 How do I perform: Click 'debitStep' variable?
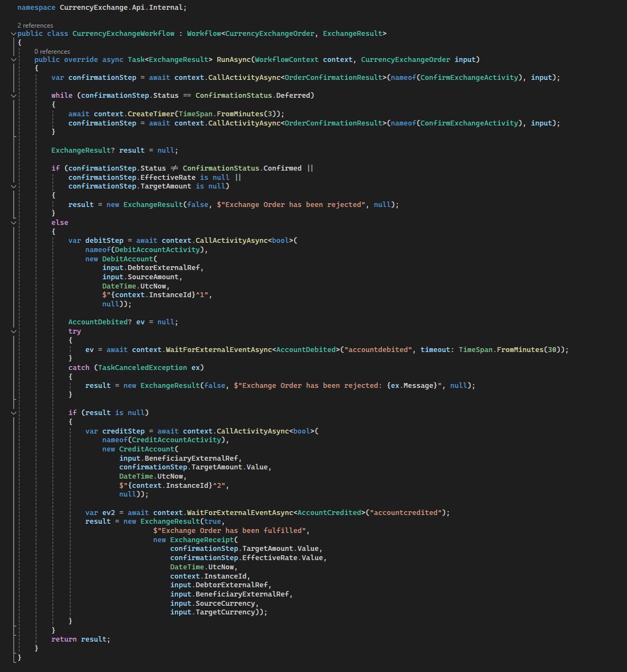point(104,241)
